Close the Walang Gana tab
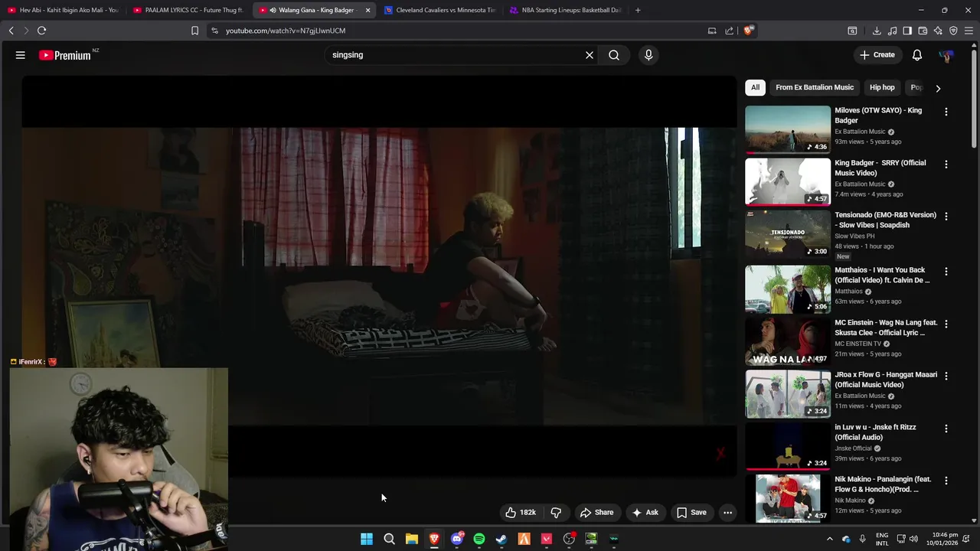 pyautogui.click(x=368, y=10)
